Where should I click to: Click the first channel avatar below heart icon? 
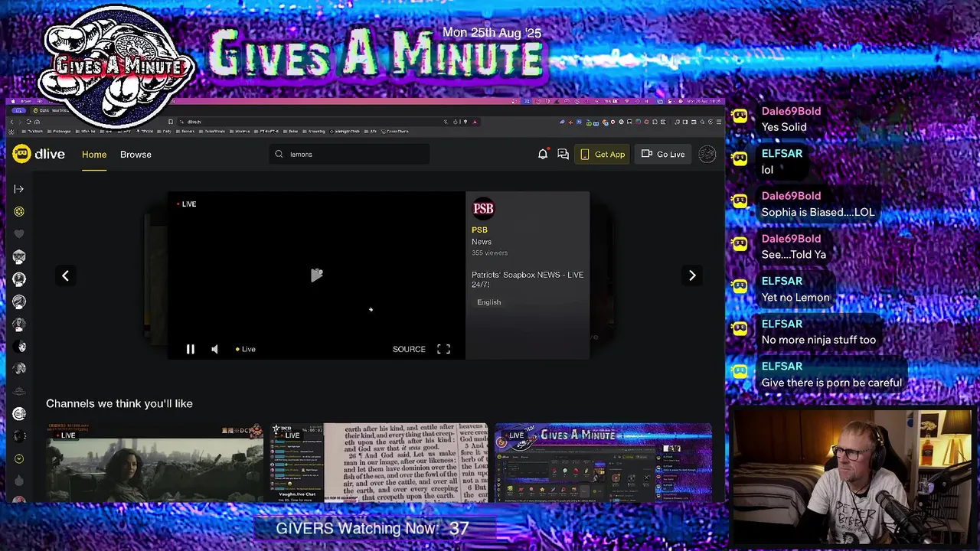pyautogui.click(x=19, y=256)
